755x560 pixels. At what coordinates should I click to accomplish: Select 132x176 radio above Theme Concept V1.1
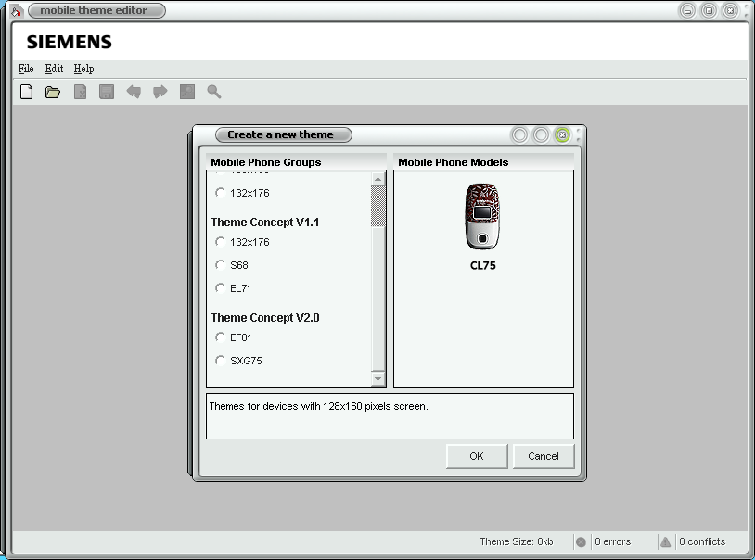click(x=220, y=193)
